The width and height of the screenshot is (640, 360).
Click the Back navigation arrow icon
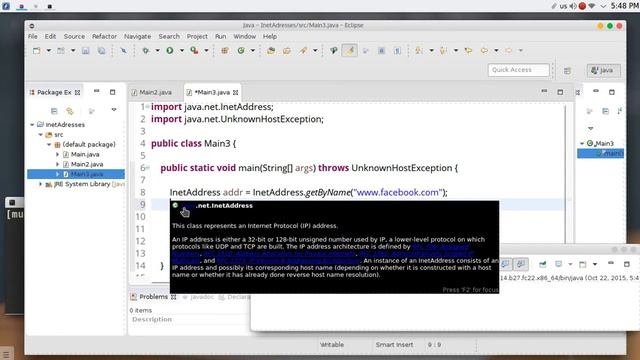tap(484, 51)
